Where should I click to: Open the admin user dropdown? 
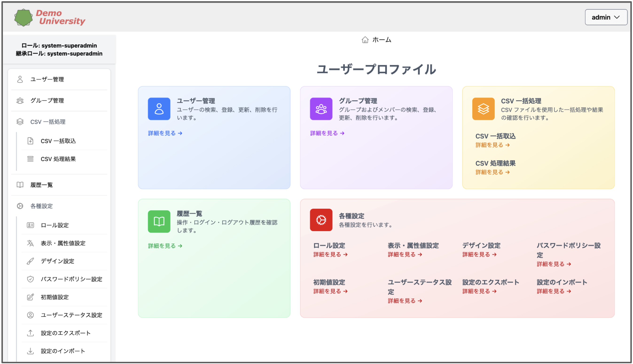(606, 17)
